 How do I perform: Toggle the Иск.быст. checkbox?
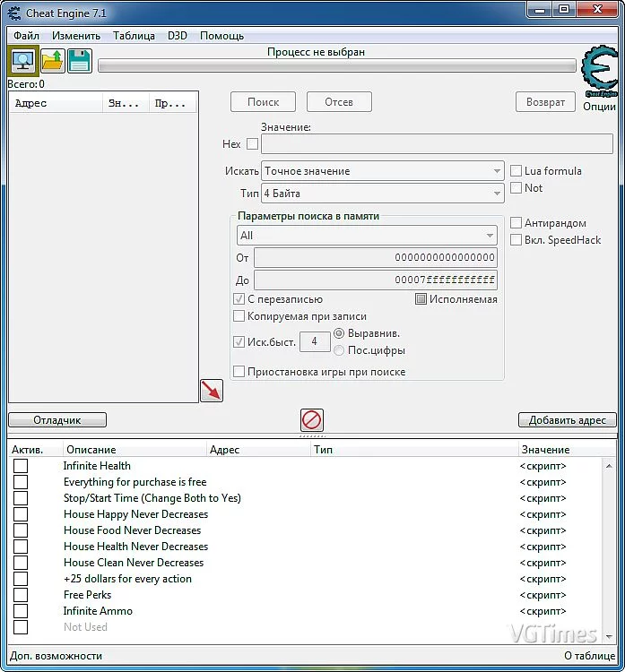(x=239, y=342)
